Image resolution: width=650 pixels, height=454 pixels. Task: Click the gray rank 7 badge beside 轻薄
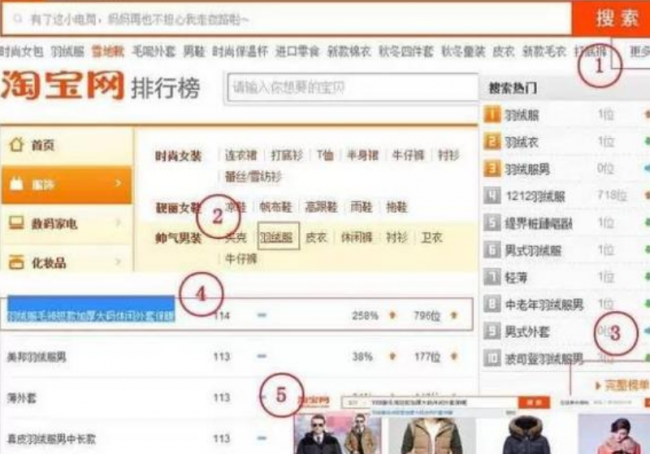click(492, 277)
